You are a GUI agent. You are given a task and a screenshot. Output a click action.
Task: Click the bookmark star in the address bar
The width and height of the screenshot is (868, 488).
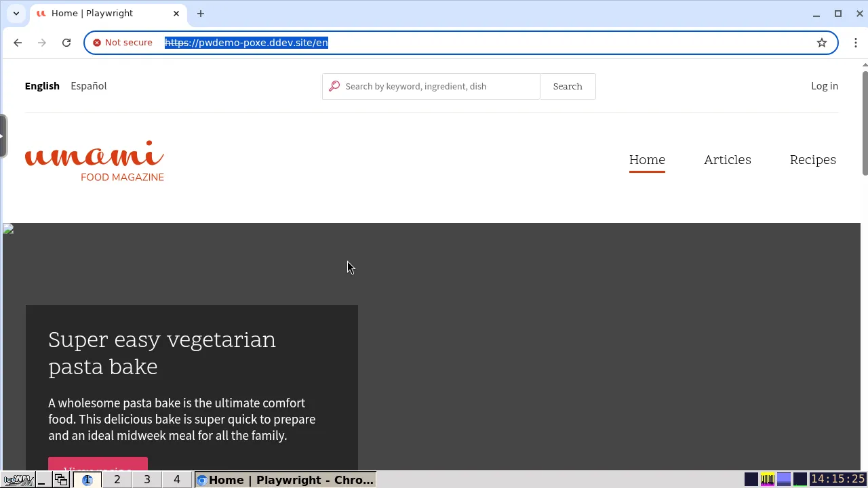point(821,42)
